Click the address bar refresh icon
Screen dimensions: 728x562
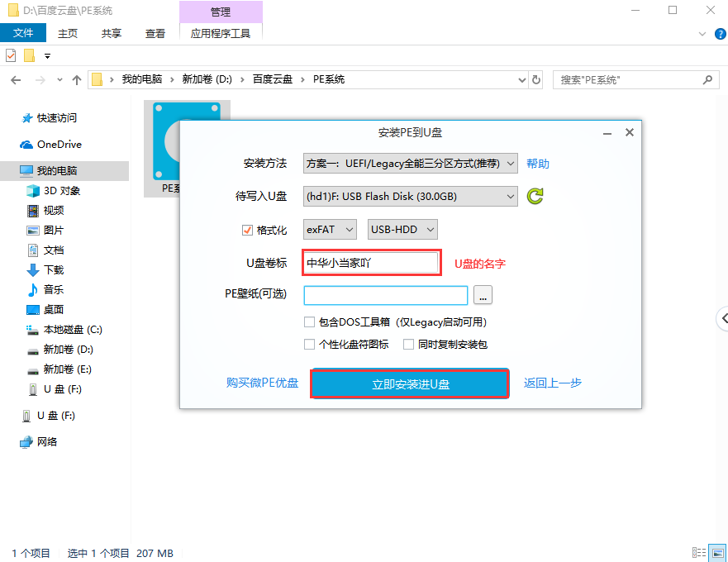pyautogui.click(x=536, y=79)
